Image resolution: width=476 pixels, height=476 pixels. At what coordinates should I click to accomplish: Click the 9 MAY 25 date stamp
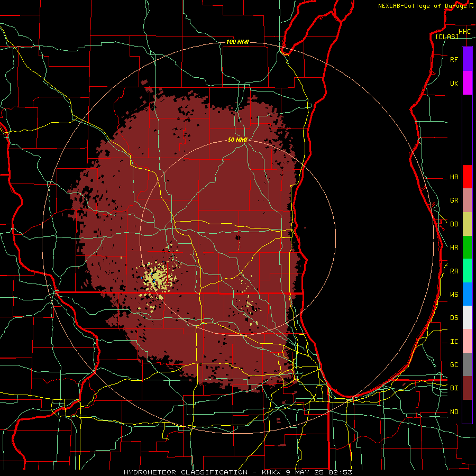(x=305, y=472)
